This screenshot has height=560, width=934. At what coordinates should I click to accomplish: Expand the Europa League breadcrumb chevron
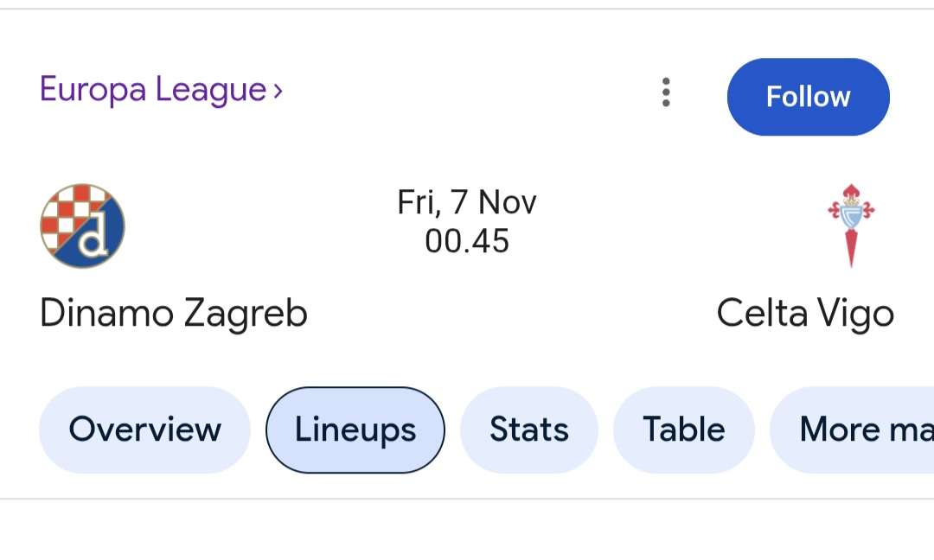coord(277,88)
